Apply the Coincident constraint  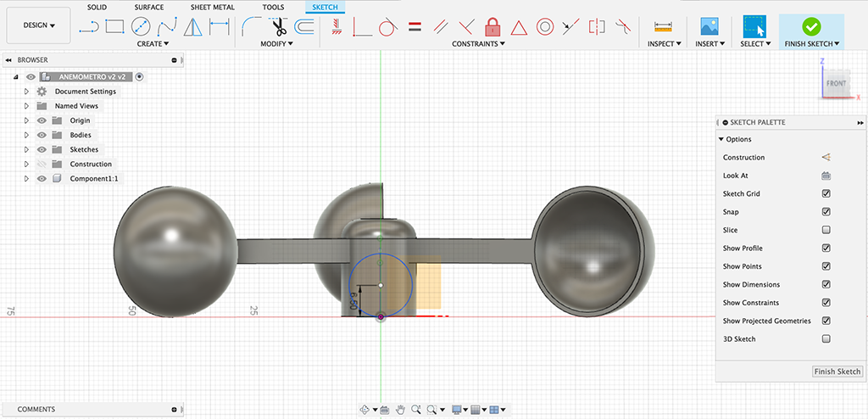(362, 26)
